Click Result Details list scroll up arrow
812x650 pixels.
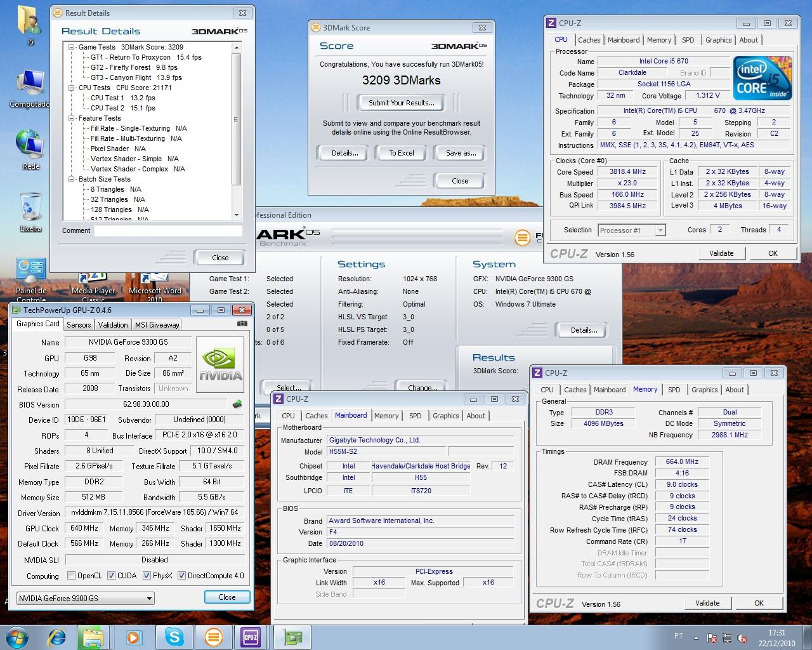coord(237,48)
